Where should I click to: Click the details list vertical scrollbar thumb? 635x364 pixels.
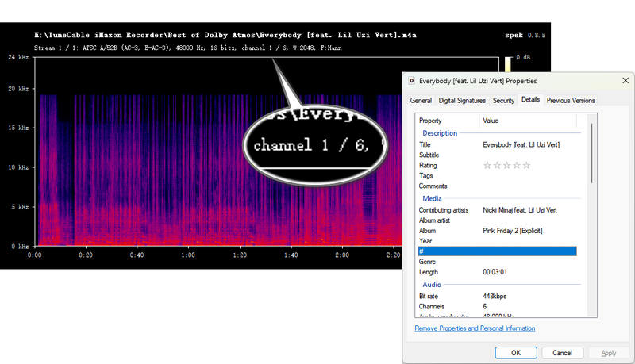[x=591, y=153]
